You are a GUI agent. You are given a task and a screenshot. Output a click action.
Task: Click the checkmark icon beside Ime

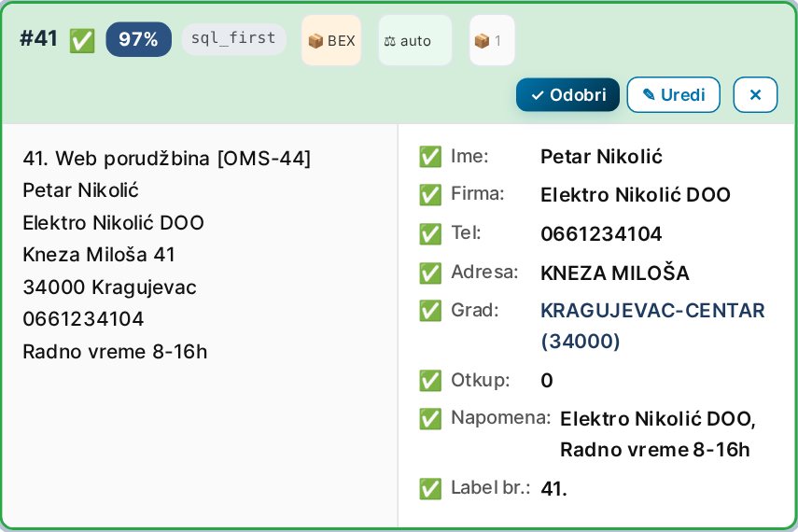(430, 156)
